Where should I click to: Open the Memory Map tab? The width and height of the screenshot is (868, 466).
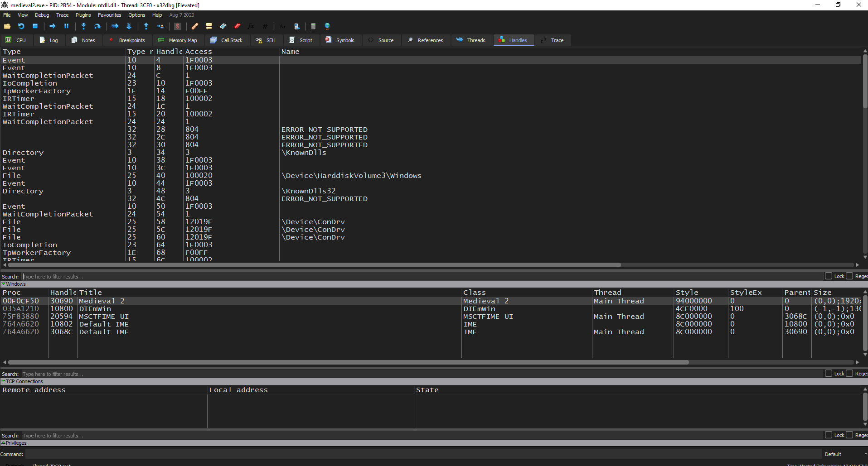(178, 40)
